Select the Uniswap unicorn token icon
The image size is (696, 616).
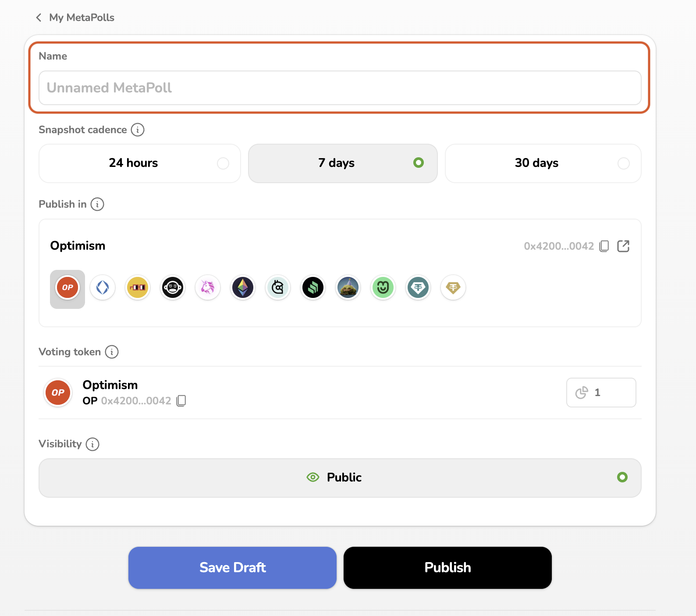[x=208, y=288]
